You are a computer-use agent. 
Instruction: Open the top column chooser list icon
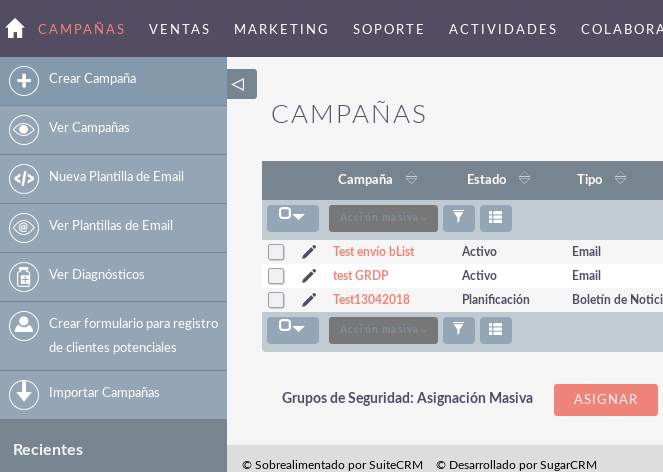pos(496,218)
